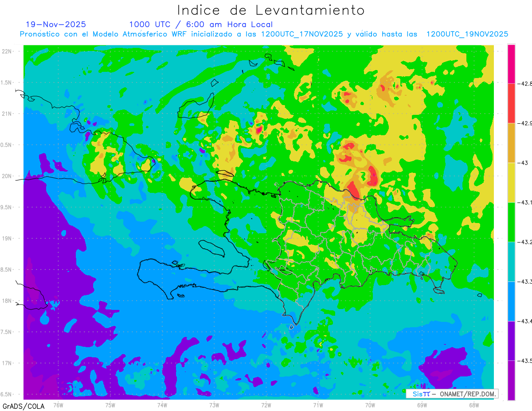Click the "6.5N" latitude label

7,394
